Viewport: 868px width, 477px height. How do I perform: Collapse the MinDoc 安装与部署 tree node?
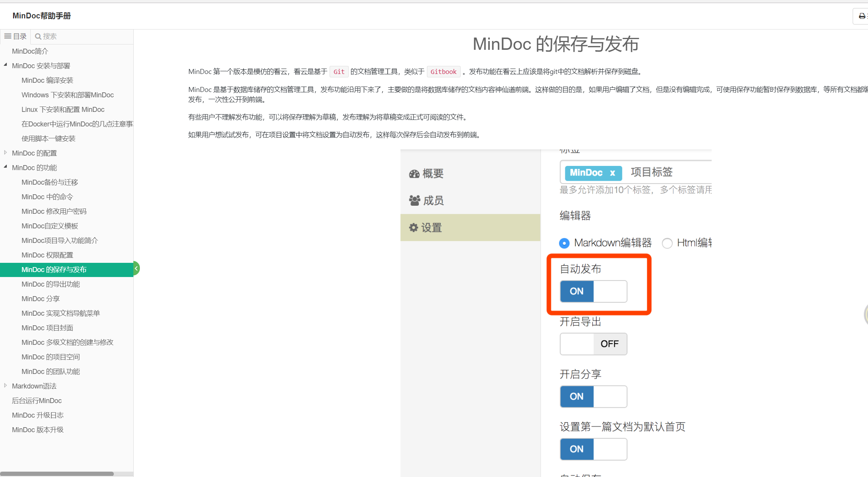pyautogui.click(x=5, y=65)
